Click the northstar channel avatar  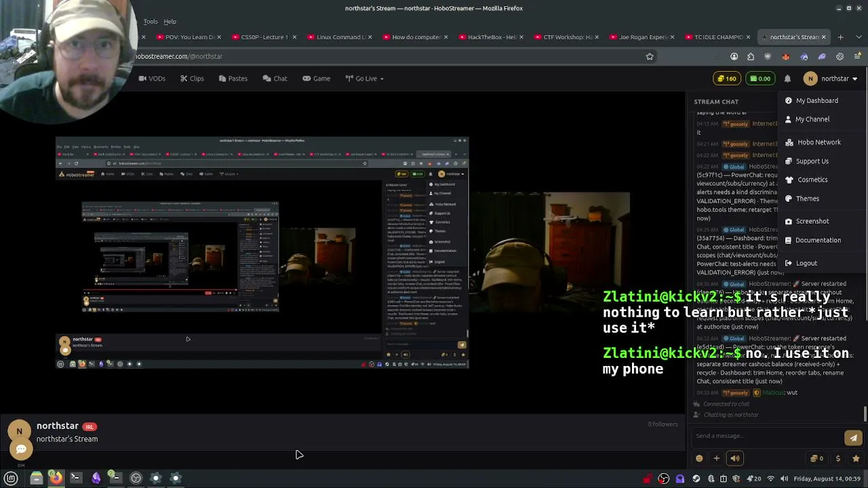point(19,431)
